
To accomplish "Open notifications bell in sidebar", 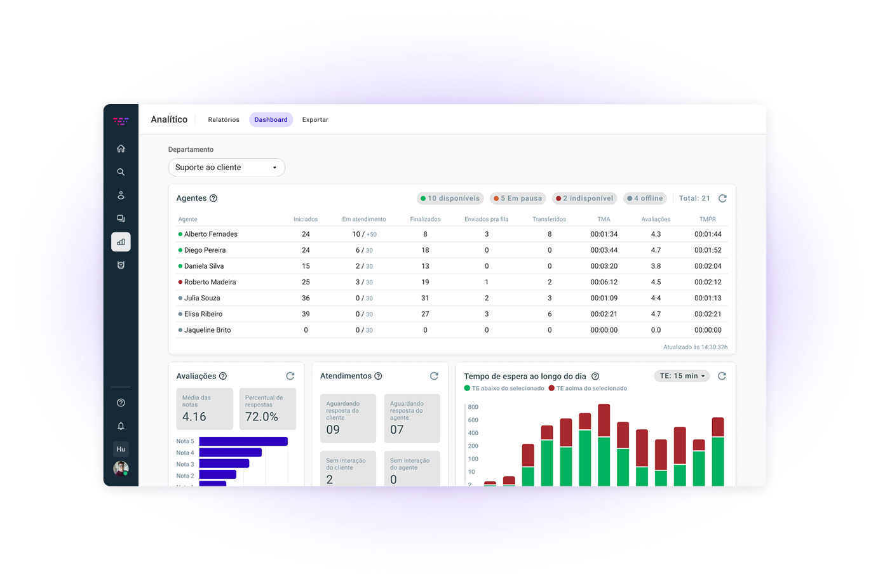I will tap(121, 426).
